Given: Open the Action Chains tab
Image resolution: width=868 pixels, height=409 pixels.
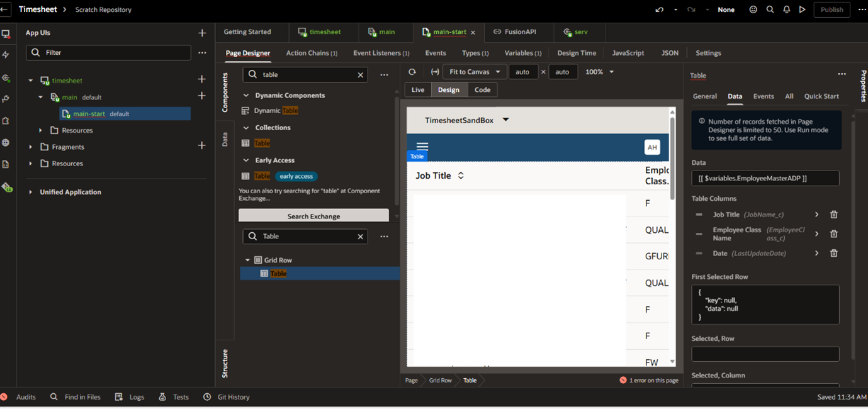Looking at the screenshot, I should 312,53.
